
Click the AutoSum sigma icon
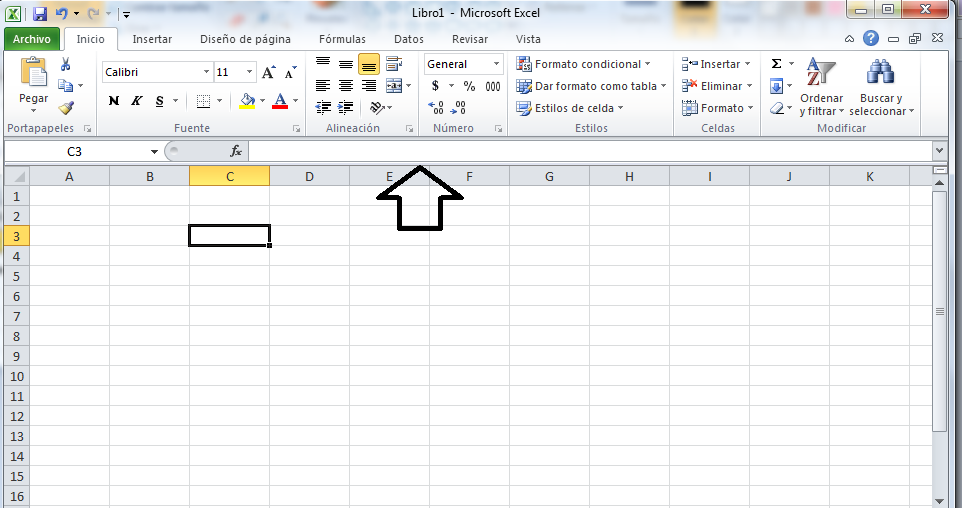pyautogui.click(x=776, y=64)
